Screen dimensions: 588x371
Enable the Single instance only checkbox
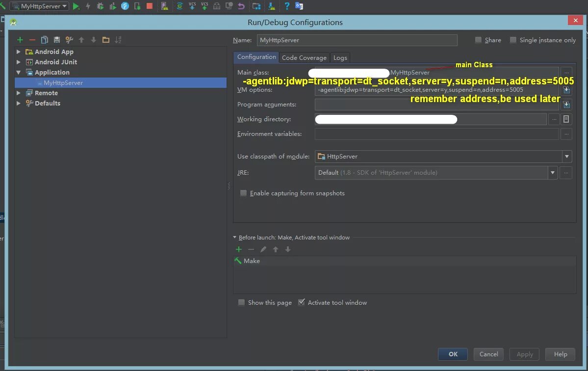click(513, 40)
